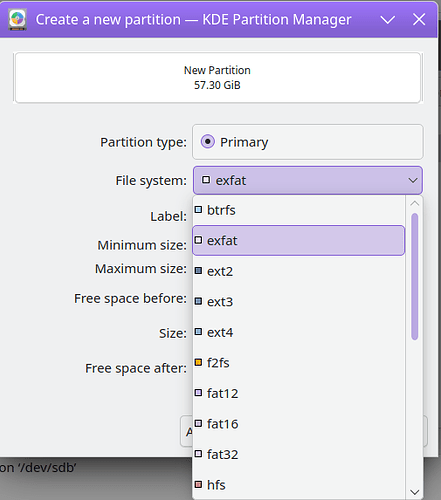
Task: Click the orange f2fs color icon
Action: (198, 362)
